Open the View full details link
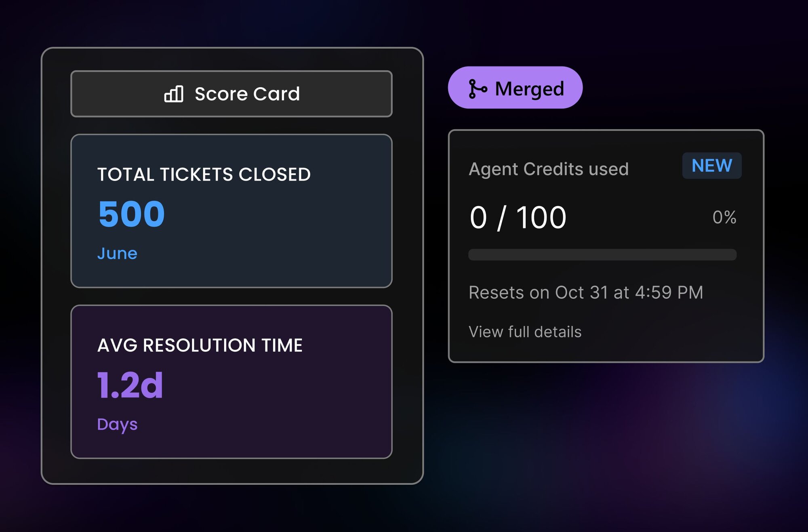This screenshot has width=808, height=532. click(x=525, y=332)
